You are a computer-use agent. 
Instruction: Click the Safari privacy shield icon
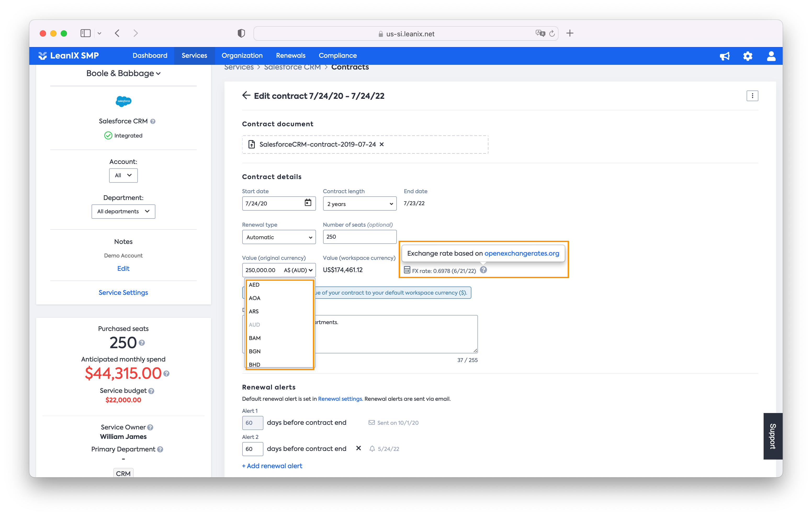click(241, 33)
